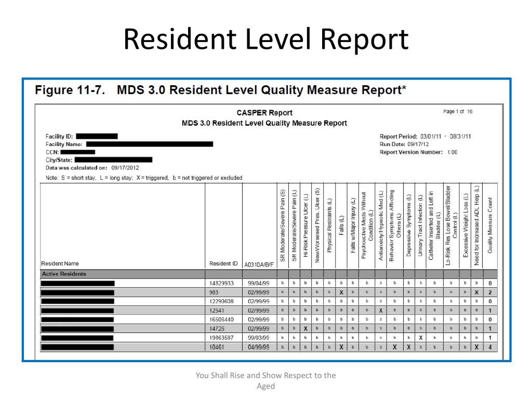Select the Depressive Symptoms 'X' in resident 10461 row
Screen dimensions: 532x399
(409, 347)
